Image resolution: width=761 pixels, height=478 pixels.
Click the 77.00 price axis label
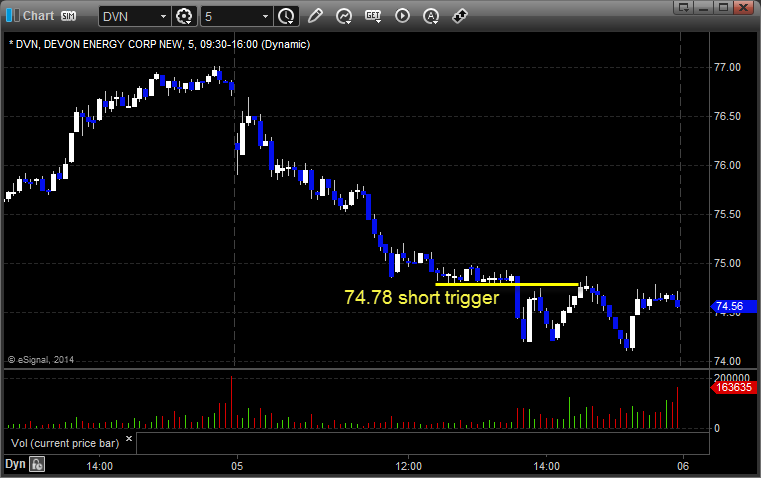click(728, 67)
